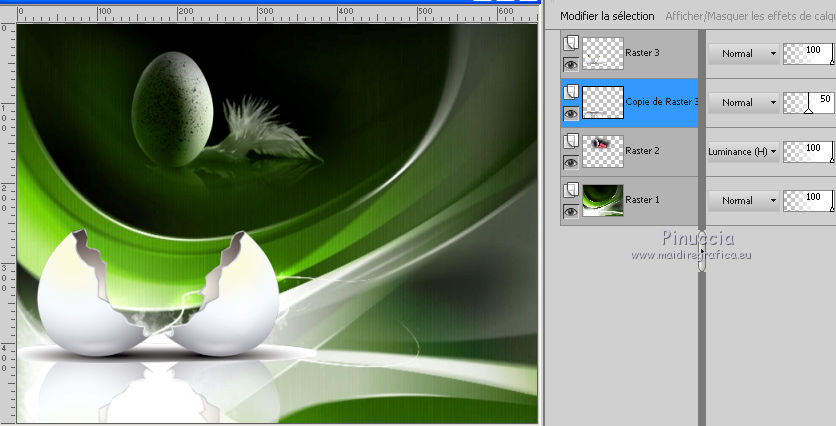Click the Modifier la sélection label

[x=607, y=16]
